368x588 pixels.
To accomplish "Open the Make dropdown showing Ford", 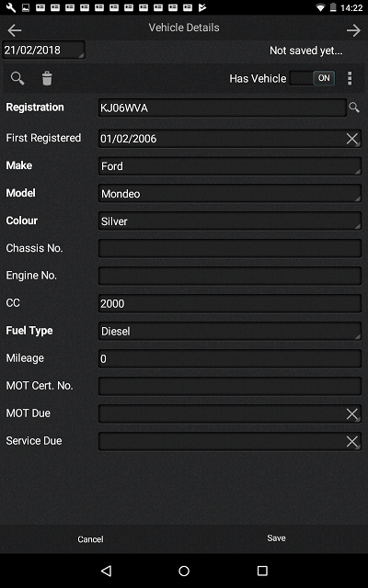I will point(230,166).
